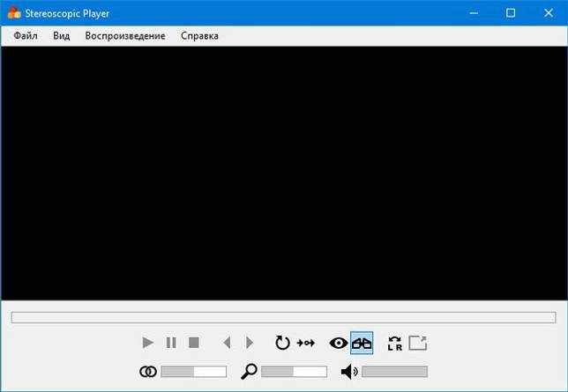Adjust the volume slider
568x392 pixels.
(x=394, y=372)
